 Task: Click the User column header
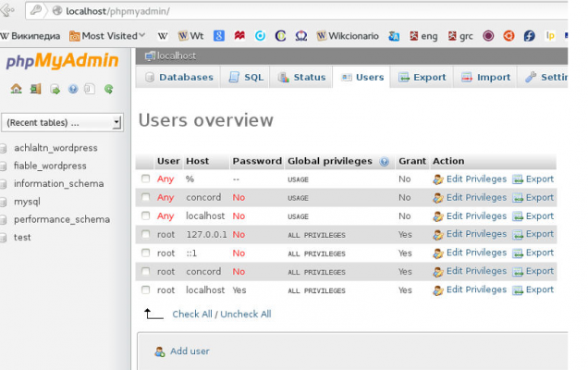[x=168, y=161]
